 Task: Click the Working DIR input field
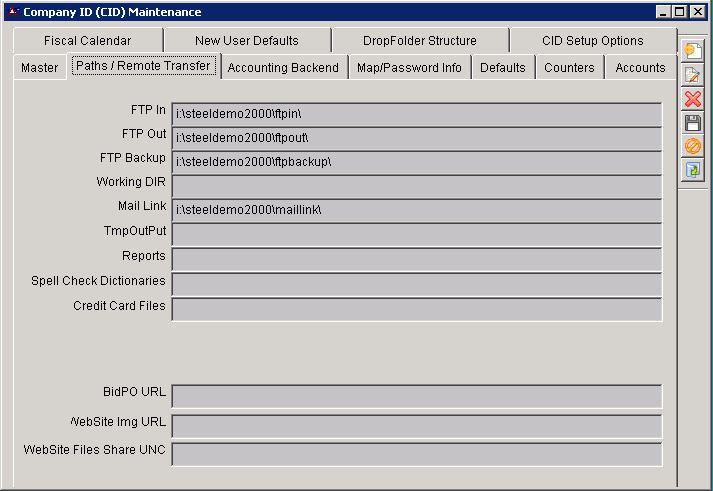(x=416, y=186)
